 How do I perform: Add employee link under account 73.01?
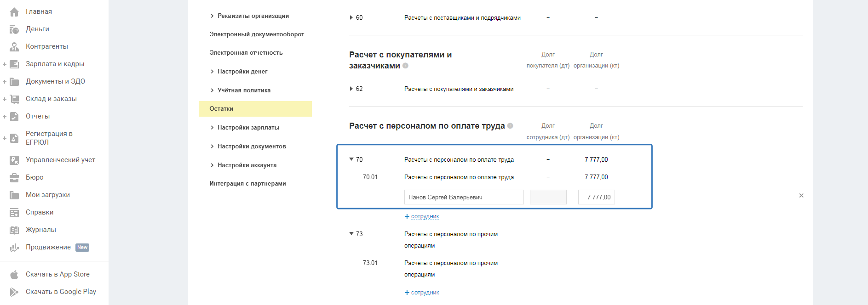pyautogui.click(x=422, y=293)
